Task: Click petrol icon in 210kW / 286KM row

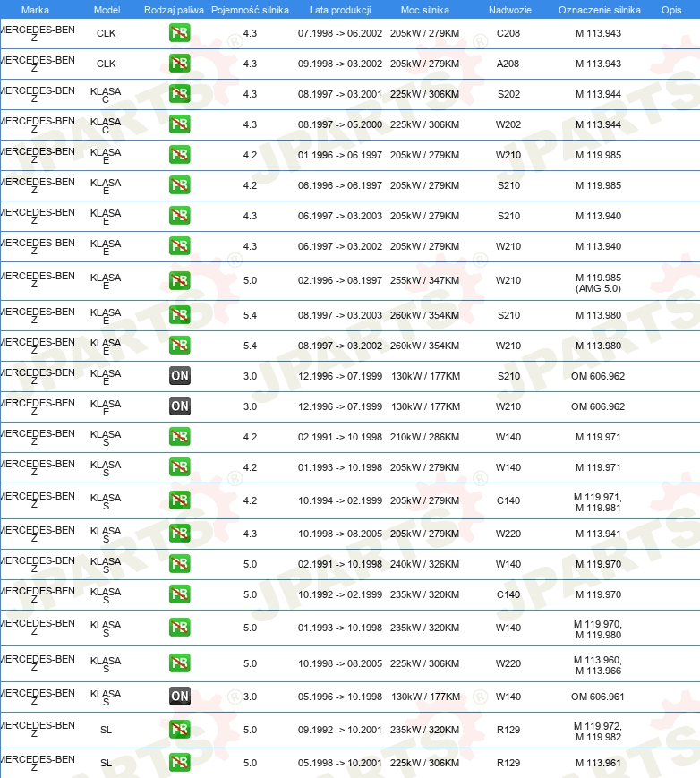Action: pyautogui.click(x=180, y=437)
